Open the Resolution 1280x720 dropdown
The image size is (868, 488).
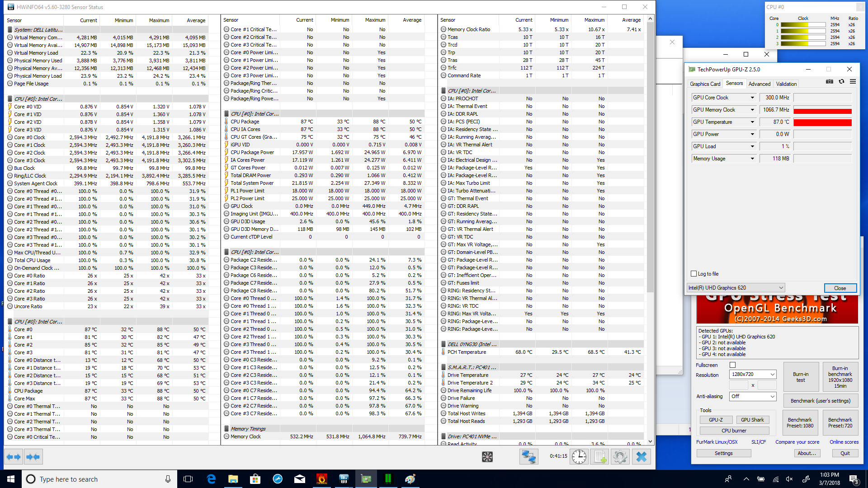point(753,375)
